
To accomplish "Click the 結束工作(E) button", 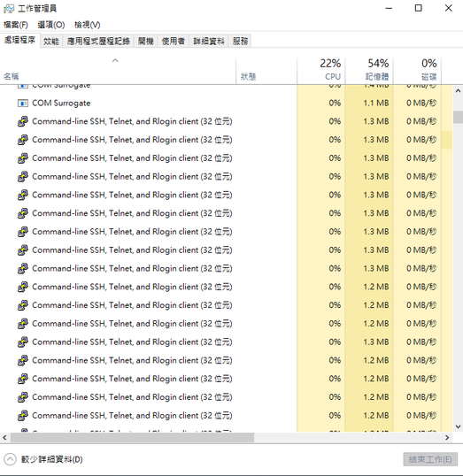I will coord(430,459).
